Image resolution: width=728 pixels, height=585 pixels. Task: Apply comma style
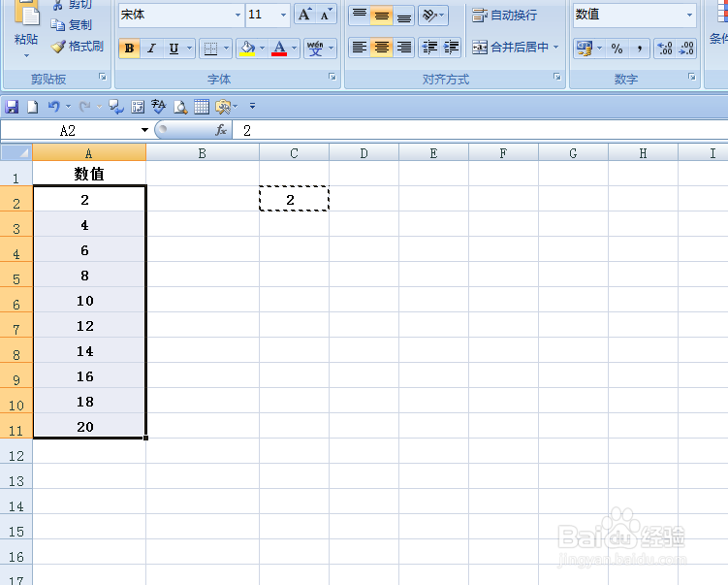[x=640, y=49]
